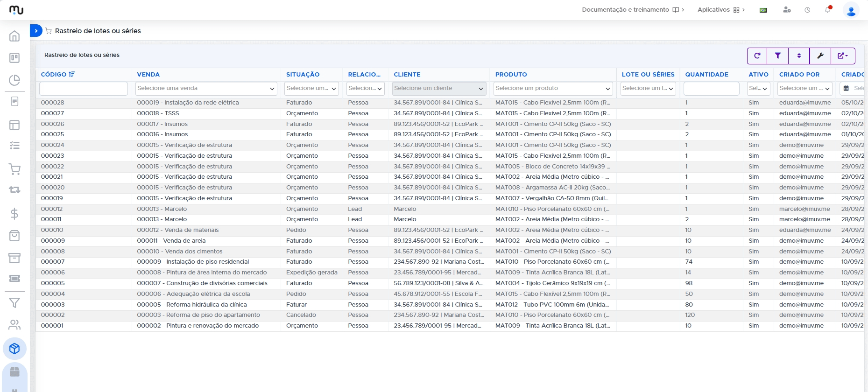The width and height of the screenshot is (868, 392).
Task: Go to the home sidebar icon
Action: pos(14,36)
